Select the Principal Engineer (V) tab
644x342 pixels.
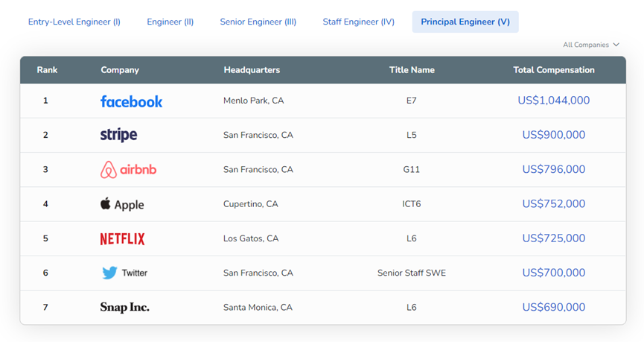tap(465, 22)
